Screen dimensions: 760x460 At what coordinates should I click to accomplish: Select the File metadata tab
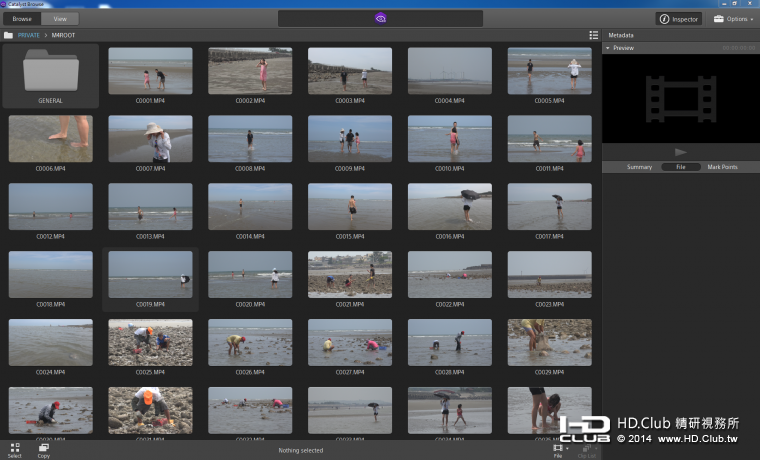(x=681, y=167)
